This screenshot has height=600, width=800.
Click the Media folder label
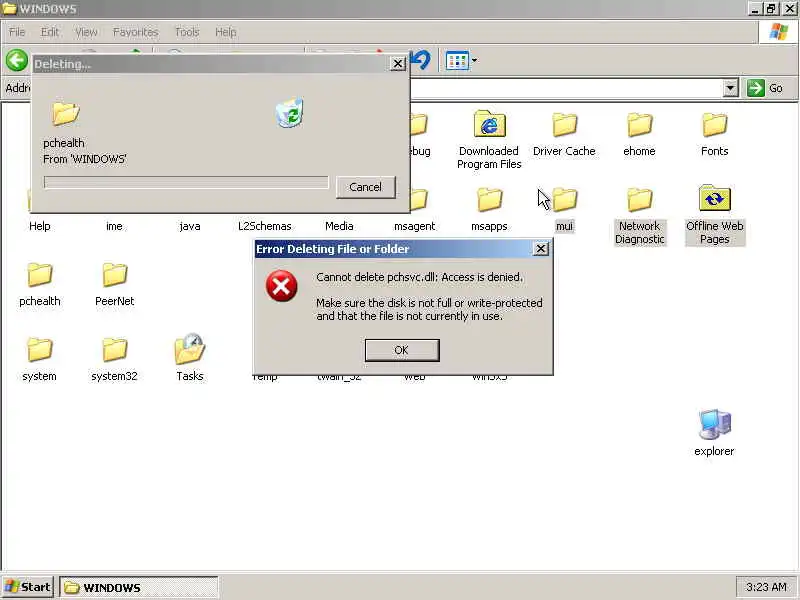pos(339,226)
